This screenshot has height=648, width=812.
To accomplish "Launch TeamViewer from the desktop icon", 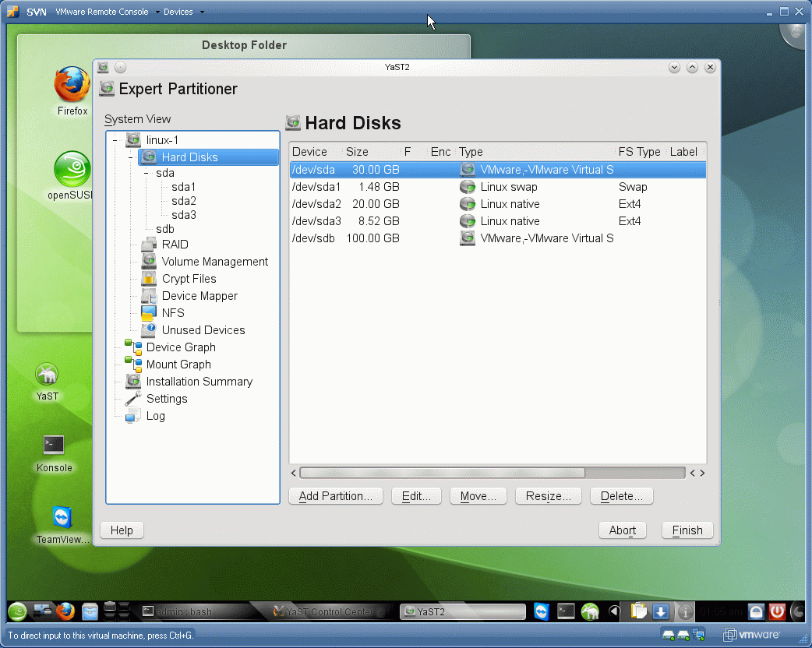I will coord(62,517).
